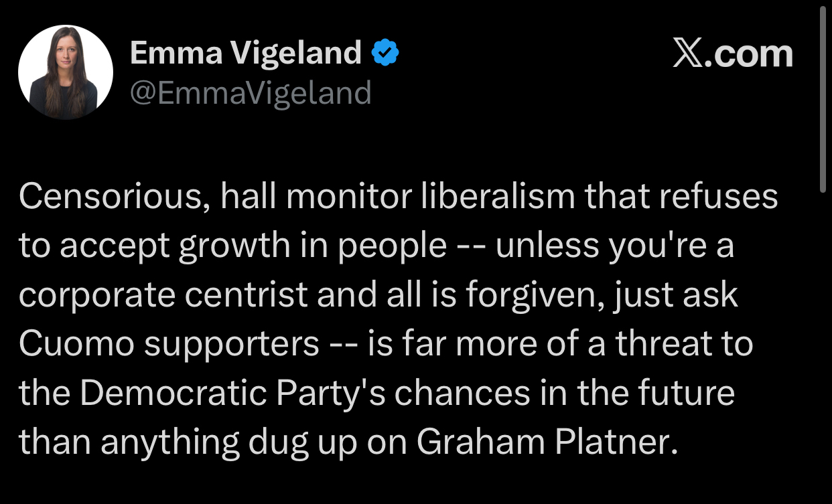Click the words "corporate centrist"
832x504 pixels.
164,295
